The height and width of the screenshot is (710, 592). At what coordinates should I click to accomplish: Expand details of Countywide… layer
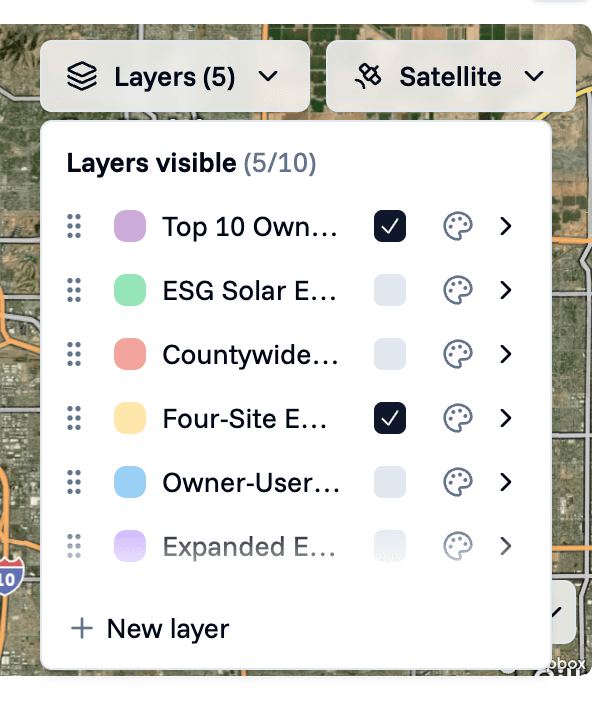(x=506, y=354)
